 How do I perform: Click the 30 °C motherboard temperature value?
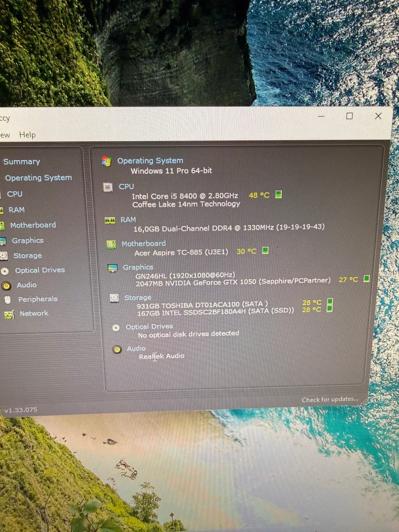pos(246,251)
